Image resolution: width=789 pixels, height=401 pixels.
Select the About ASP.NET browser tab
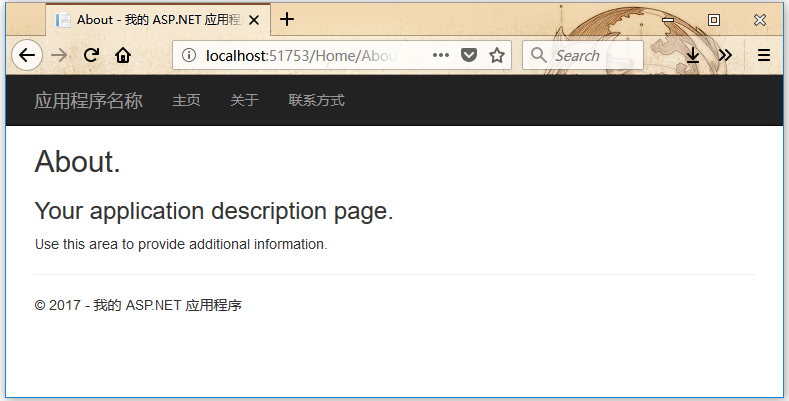tap(150, 19)
